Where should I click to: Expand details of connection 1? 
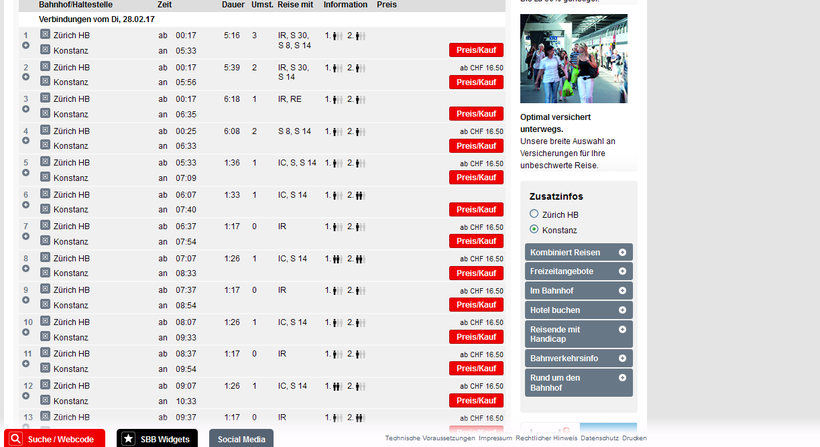click(x=26, y=45)
